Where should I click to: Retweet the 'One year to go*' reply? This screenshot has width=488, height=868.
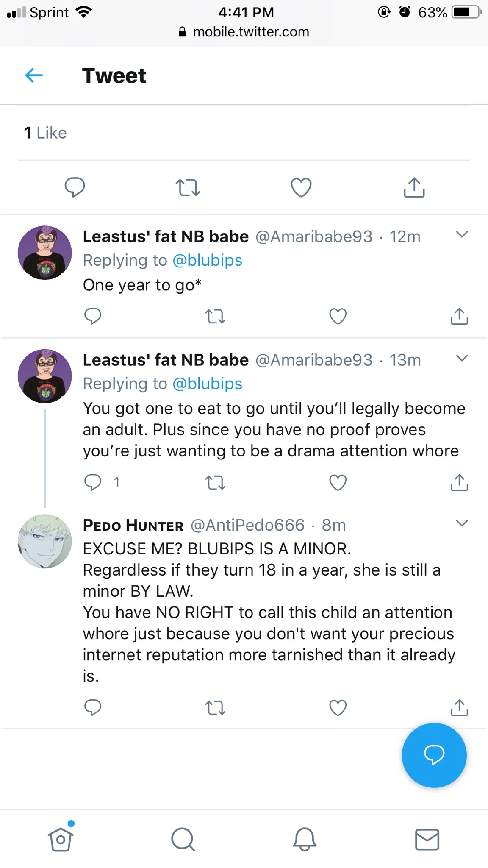tap(215, 316)
